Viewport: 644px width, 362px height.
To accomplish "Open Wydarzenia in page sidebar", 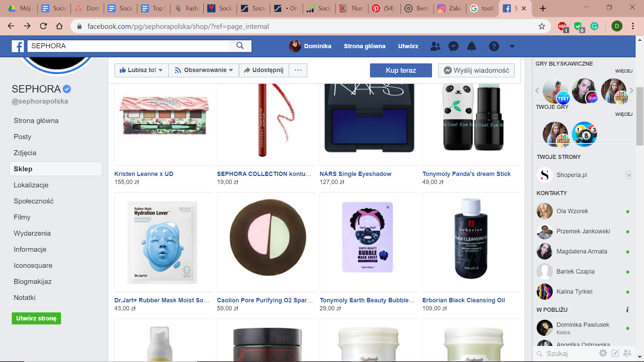I will [32, 233].
